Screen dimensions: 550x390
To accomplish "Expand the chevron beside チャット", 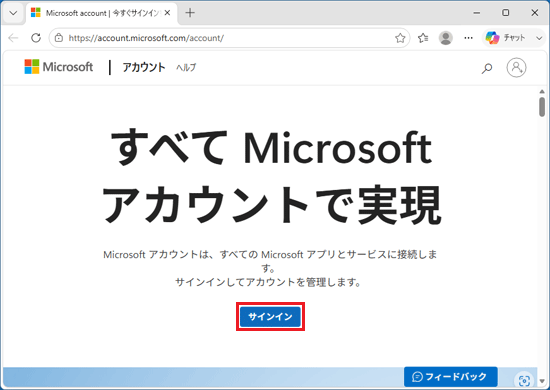I will click(x=539, y=38).
